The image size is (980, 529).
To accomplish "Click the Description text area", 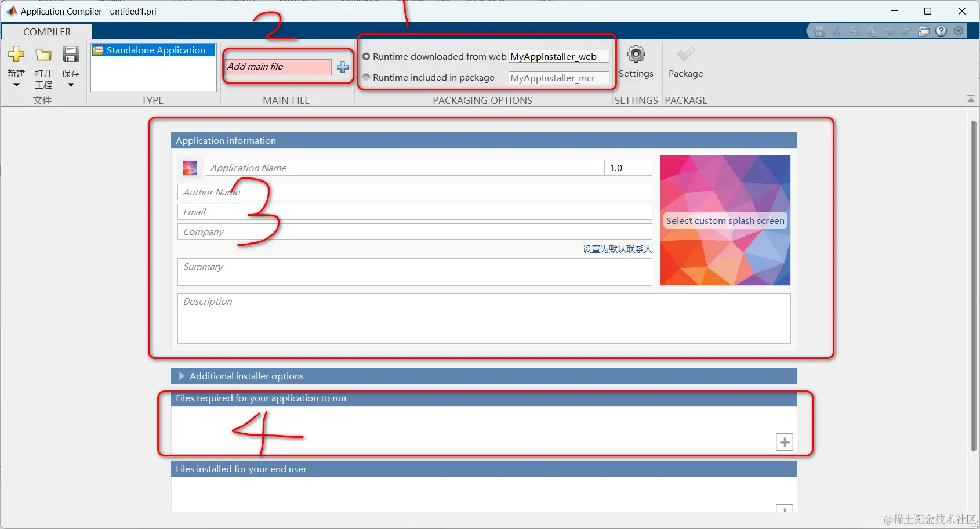I will [x=484, y=318].
